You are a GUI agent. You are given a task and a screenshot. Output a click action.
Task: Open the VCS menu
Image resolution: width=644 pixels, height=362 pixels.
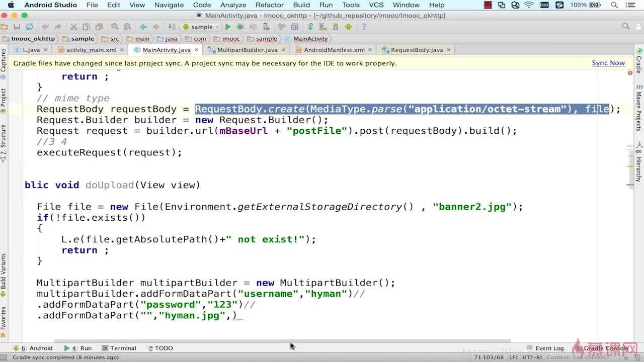point(376,5)
